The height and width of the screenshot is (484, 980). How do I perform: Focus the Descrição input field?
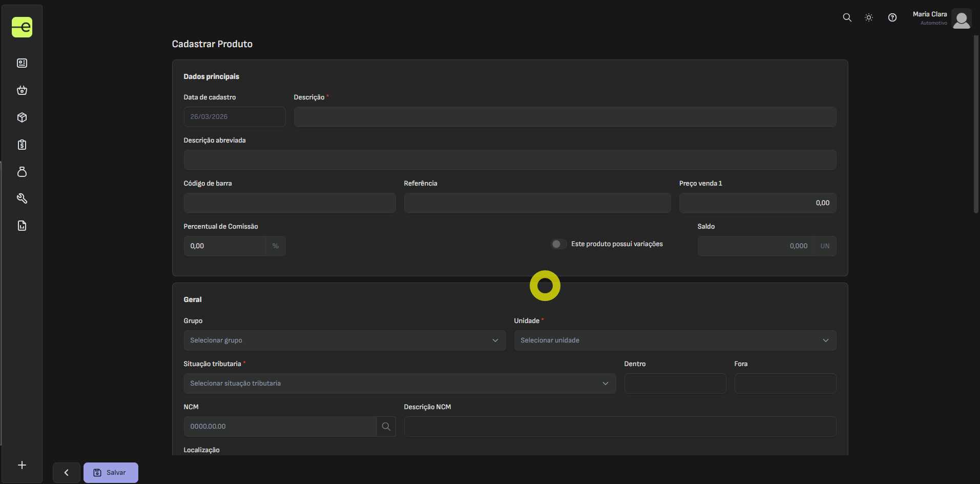click(565, 117)
